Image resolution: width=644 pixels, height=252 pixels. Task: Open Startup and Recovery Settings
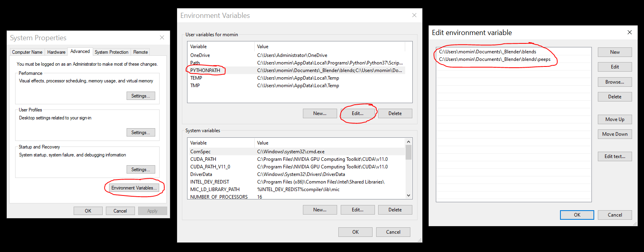141,170
